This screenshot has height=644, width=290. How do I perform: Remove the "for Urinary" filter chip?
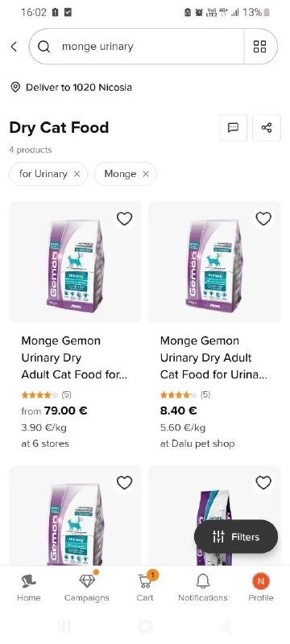pos(77,174)
